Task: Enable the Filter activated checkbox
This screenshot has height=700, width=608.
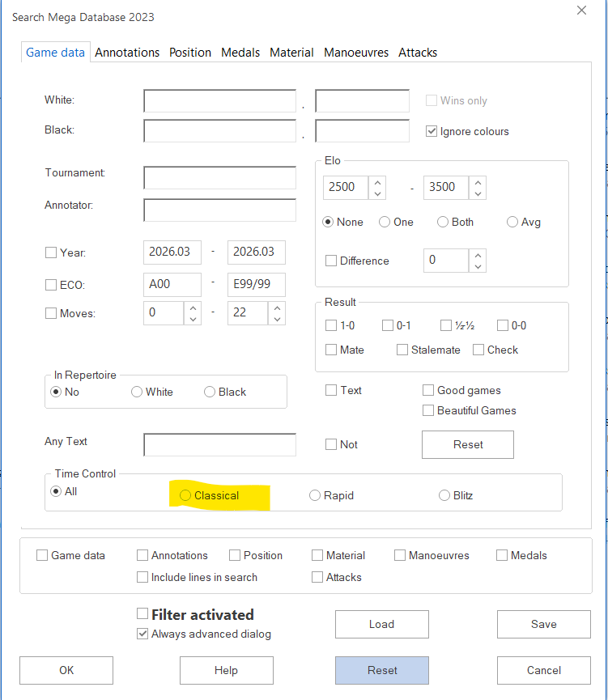Action: click(x=142, y=613)
